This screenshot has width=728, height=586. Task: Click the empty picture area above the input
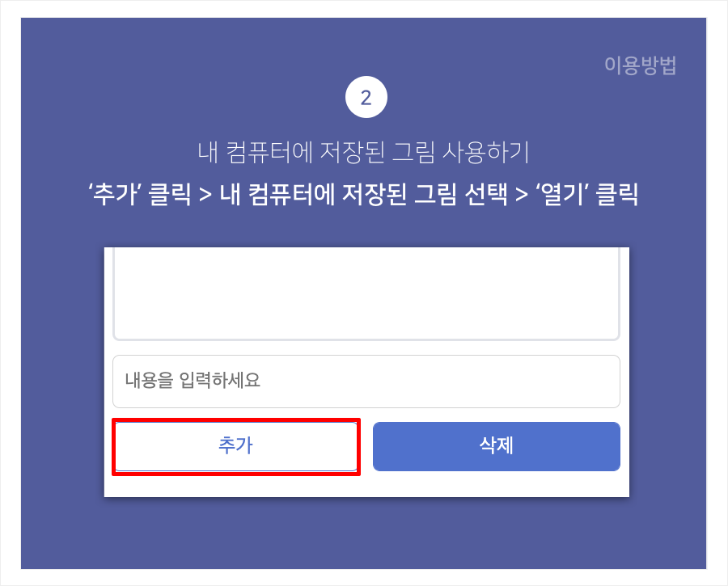[x=366, y=291]
